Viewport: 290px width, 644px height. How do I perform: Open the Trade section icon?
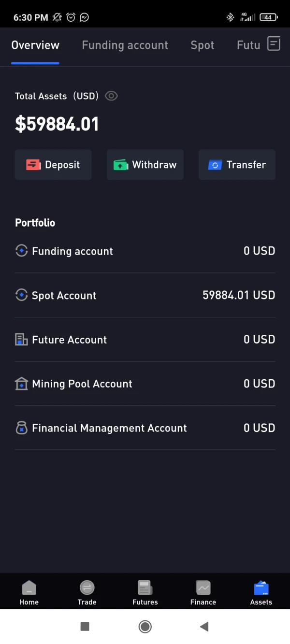[87, 588]
